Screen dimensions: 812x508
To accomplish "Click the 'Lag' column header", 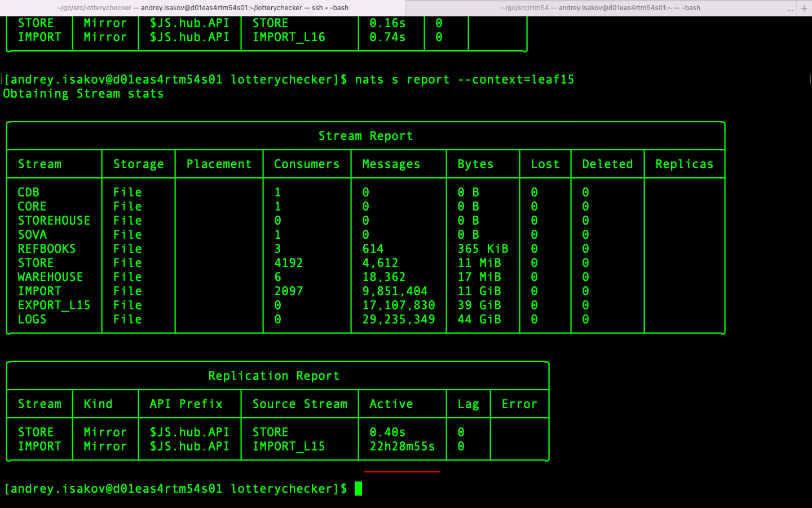I will [468, 404].
